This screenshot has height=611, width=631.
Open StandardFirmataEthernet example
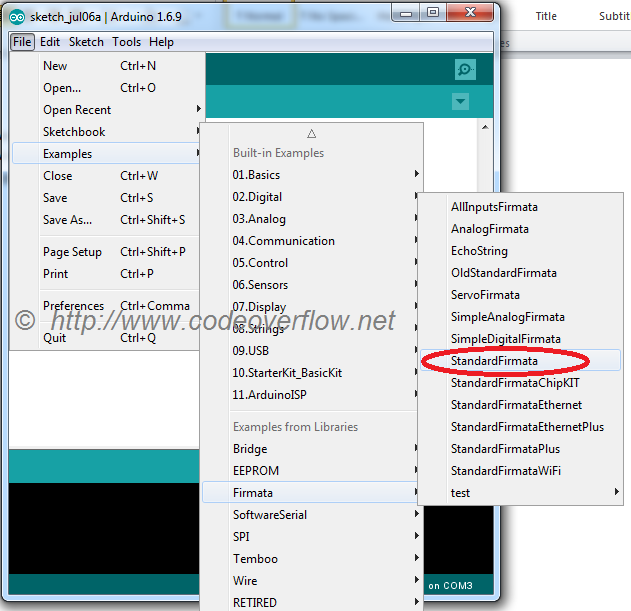coord(520,405)
